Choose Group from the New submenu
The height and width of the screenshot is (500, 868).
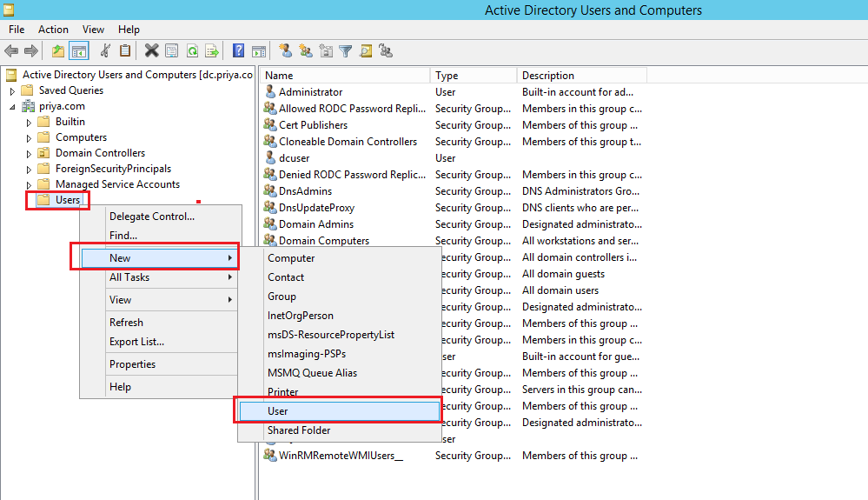click(340, 297)
